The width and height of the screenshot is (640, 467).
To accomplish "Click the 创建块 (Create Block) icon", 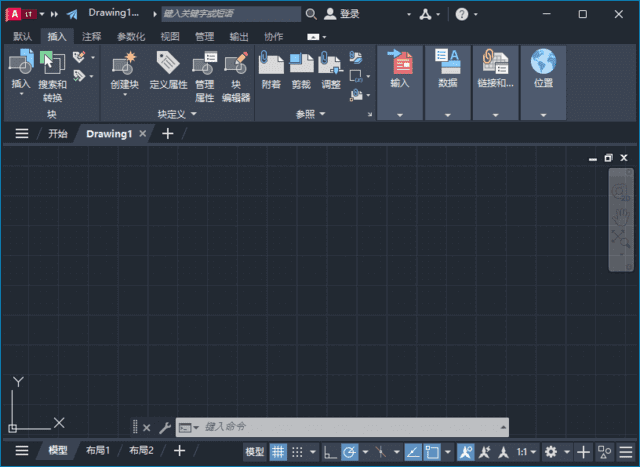I will (x=124, y=64).
